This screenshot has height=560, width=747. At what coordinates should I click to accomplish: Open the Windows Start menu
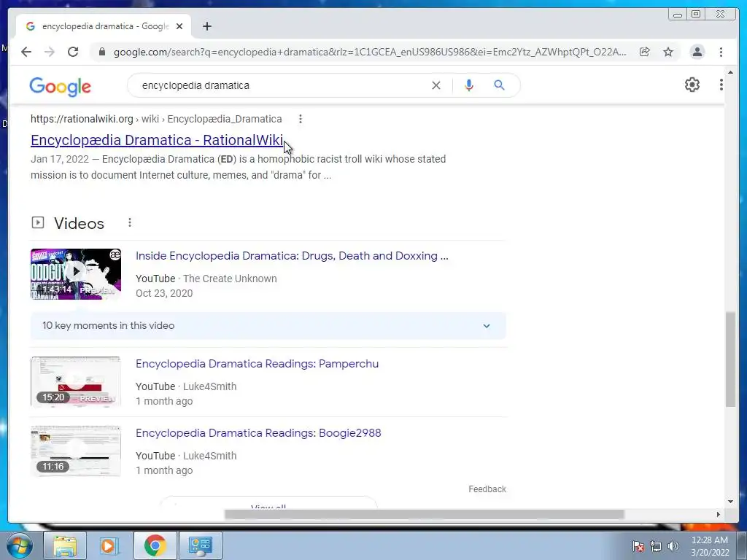click(x=20, y=545)
